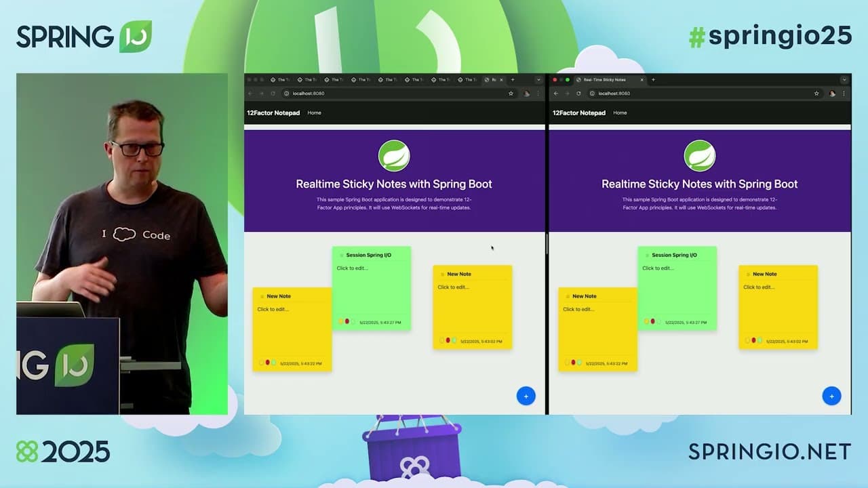The image size is (868, 488).
Task: Expand the tab search dropdown in left window
Action: [538, 79]
